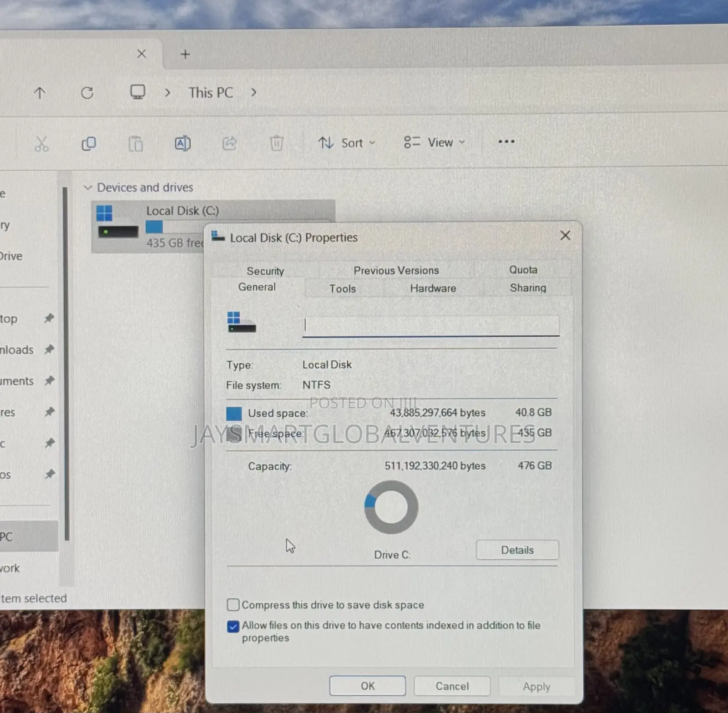Viewport: 728px width, 713px height.
Task: Click the Rename icon in the toolbar
Action: [182, 144]
